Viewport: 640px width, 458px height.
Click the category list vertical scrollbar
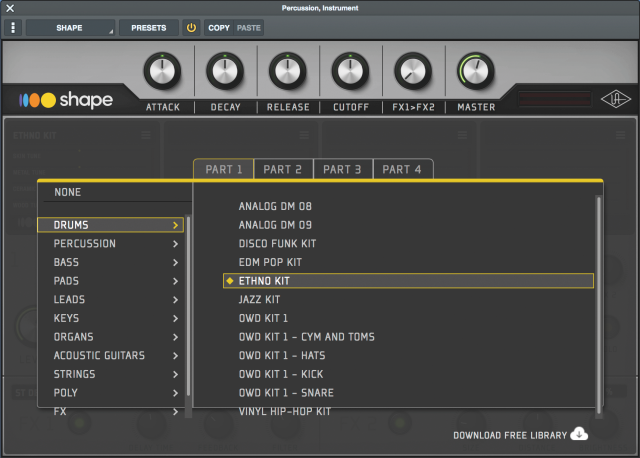[x=188, y=305]
